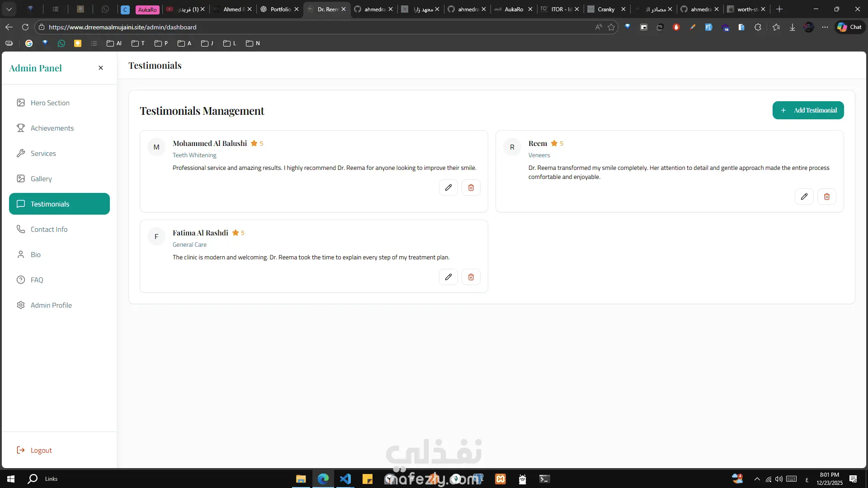
Task: Go to the Achievements section
Action: point(52,128)
